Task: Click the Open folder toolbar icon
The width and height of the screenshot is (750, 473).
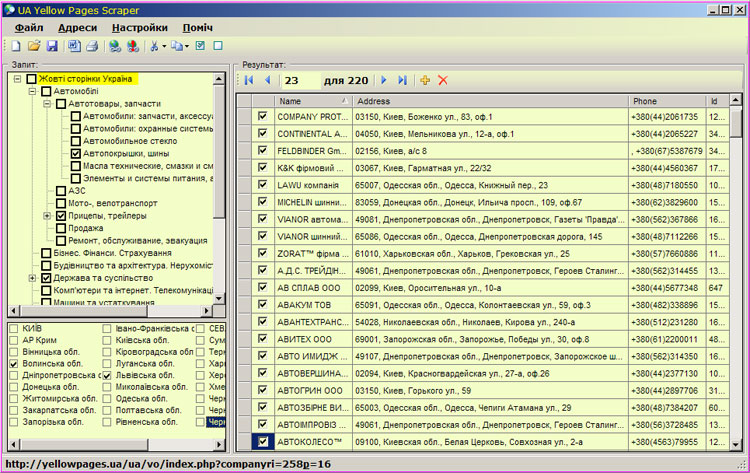Action: click(34, 46)
